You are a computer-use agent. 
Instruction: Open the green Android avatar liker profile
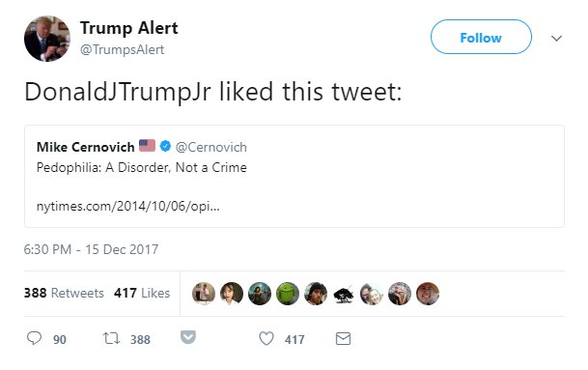coord(288,294)
